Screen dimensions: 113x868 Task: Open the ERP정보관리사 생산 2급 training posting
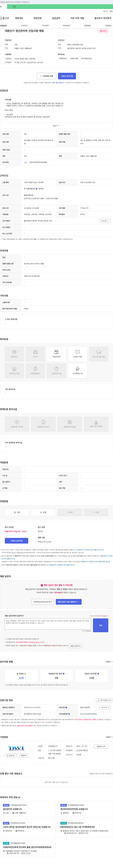77,827
